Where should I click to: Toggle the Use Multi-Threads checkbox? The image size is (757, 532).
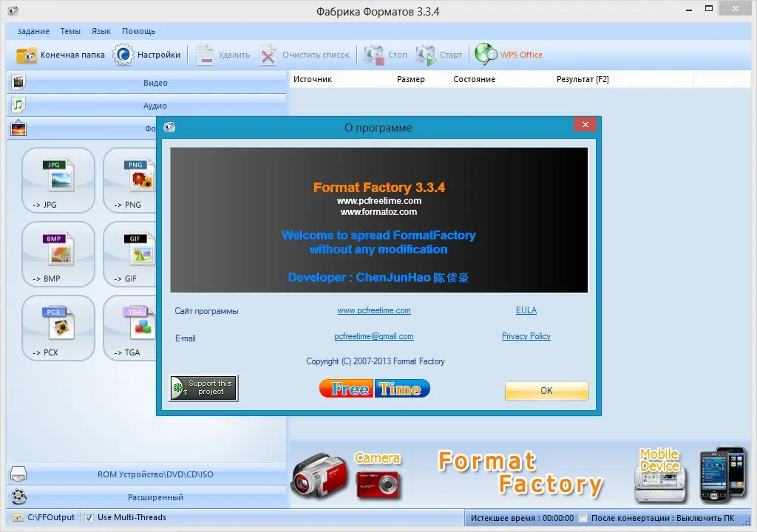pos(89,517)
